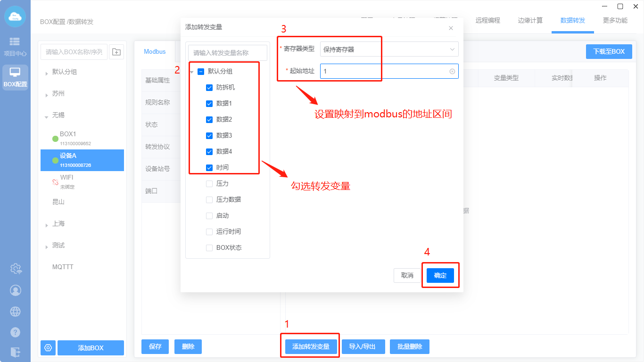The height and width of the screenshot is (362, 644).
Task: Click the globe language icon
Action: pyautogui.click(x=16, y=311)
